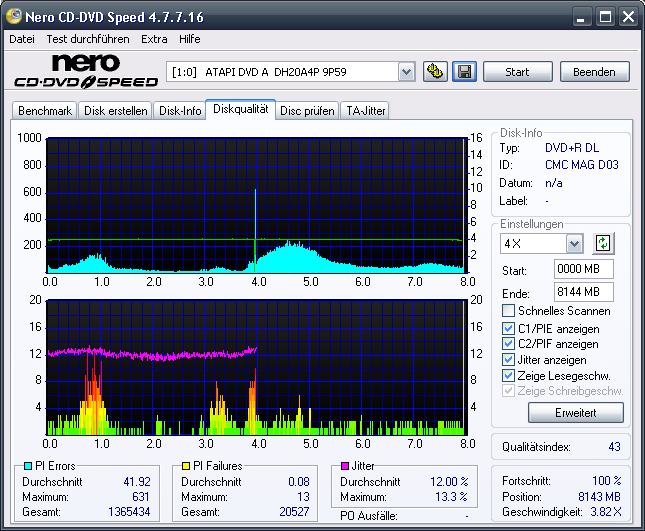Click the PO Ausfälle label
Image resolution: width=645 pixels, height=531 pixels.
[x=369, y=516]
